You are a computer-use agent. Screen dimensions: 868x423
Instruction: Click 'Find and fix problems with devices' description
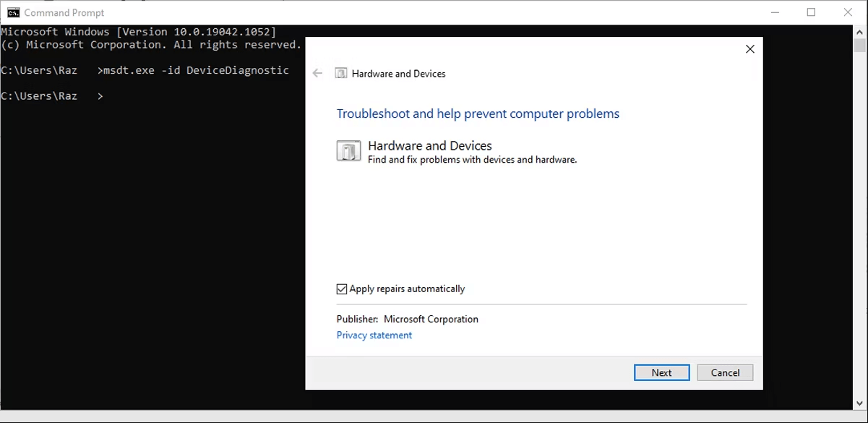pos(472,160)
